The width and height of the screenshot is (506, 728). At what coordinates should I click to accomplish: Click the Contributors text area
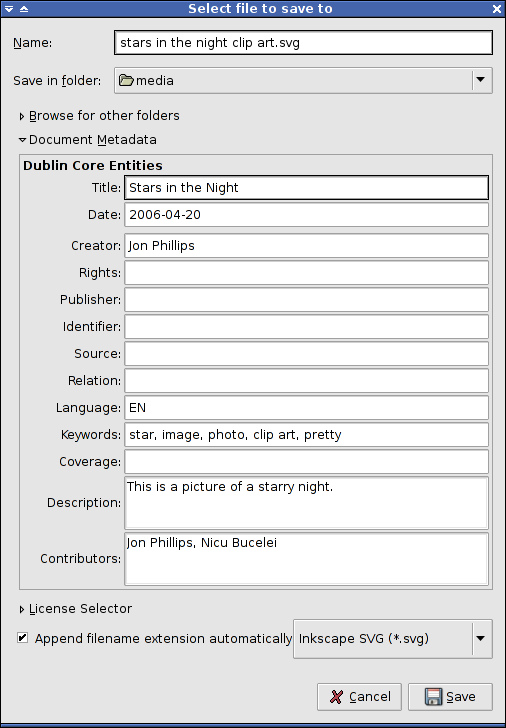(x=306, y=559)
